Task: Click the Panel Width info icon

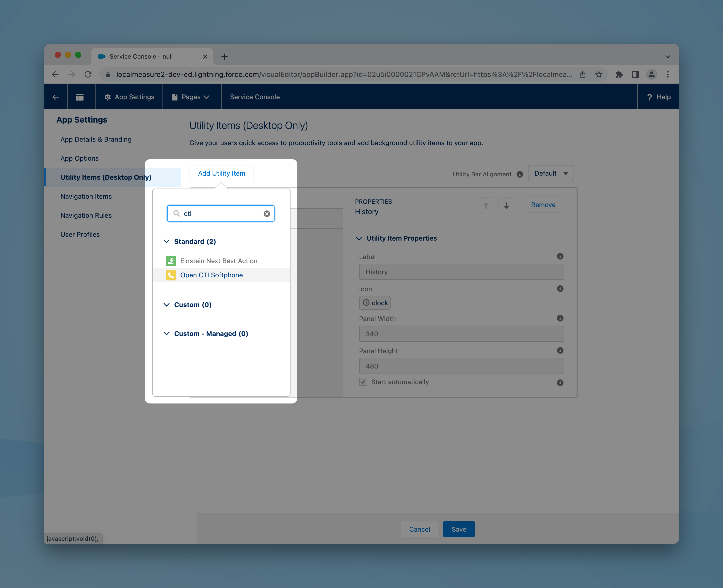Action: click(560, 318)
